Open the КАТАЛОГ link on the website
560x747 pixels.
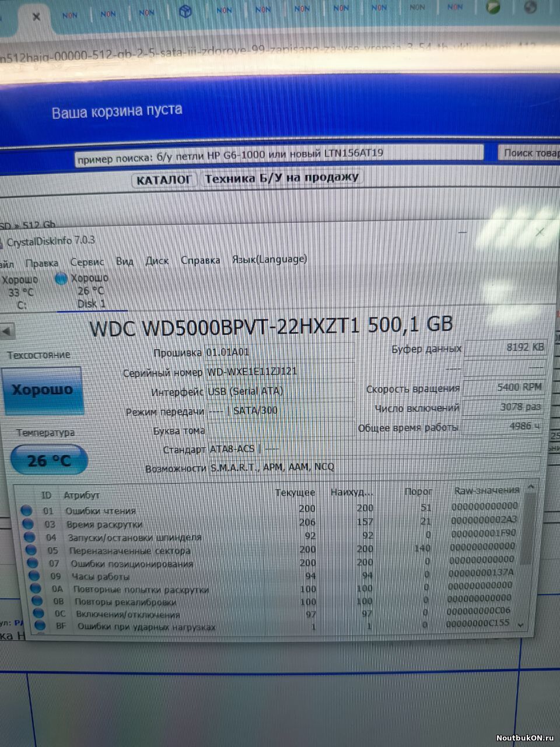(164, 180)
